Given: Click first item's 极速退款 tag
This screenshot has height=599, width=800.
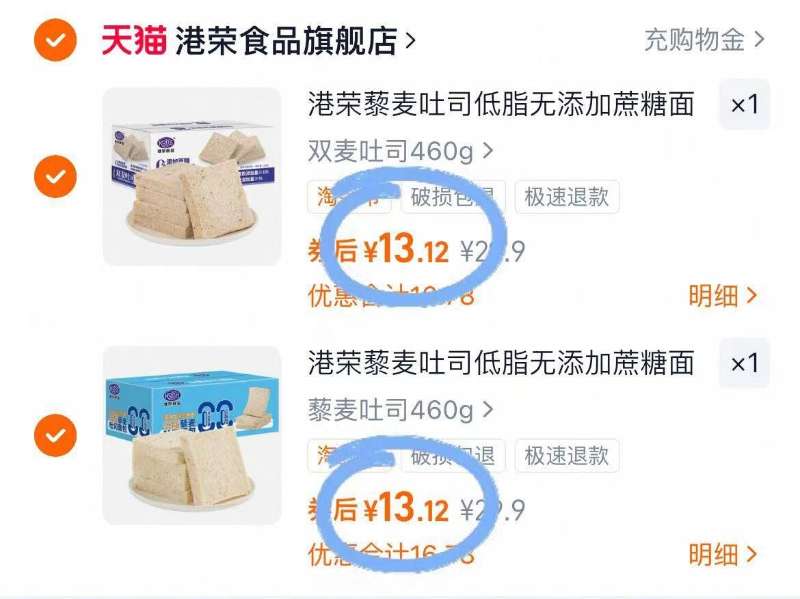Looking at the screenshot, I should pos(566,197).
